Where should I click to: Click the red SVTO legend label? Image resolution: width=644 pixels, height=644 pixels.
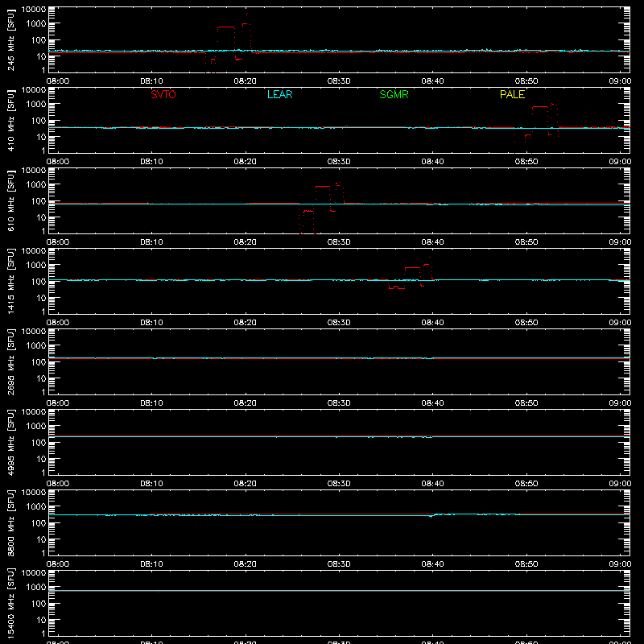(163, 94)
